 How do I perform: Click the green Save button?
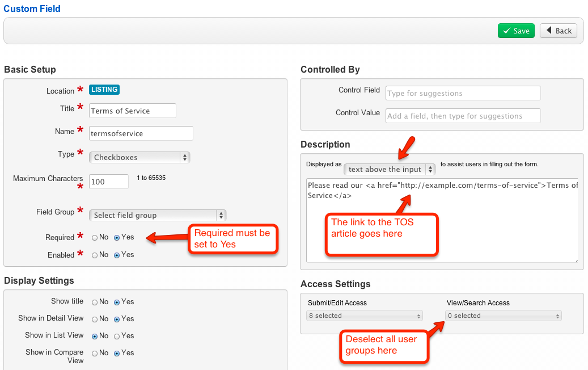tap(516, 31)
